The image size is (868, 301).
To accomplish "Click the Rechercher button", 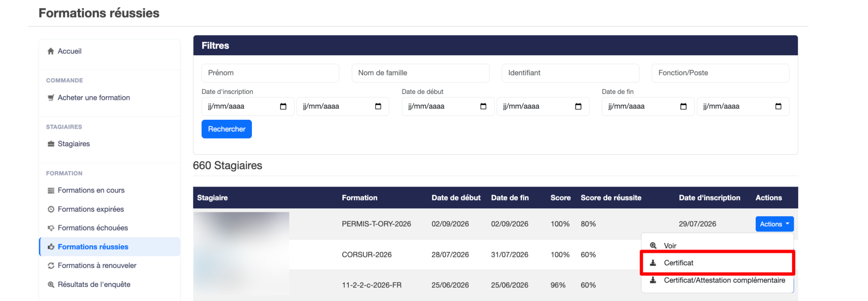I will pyautogui.click(x=226, y=129).
